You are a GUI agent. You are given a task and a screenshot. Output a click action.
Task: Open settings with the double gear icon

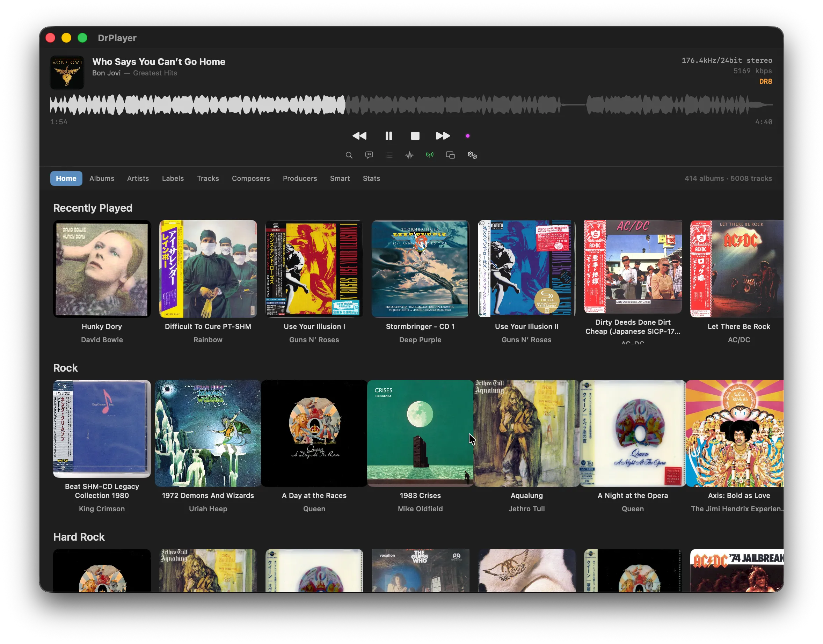click(x=472, y=155)
